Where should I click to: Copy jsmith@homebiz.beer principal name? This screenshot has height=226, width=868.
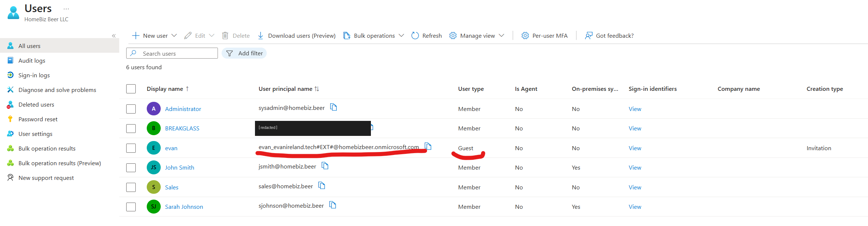tap(325, 166)
